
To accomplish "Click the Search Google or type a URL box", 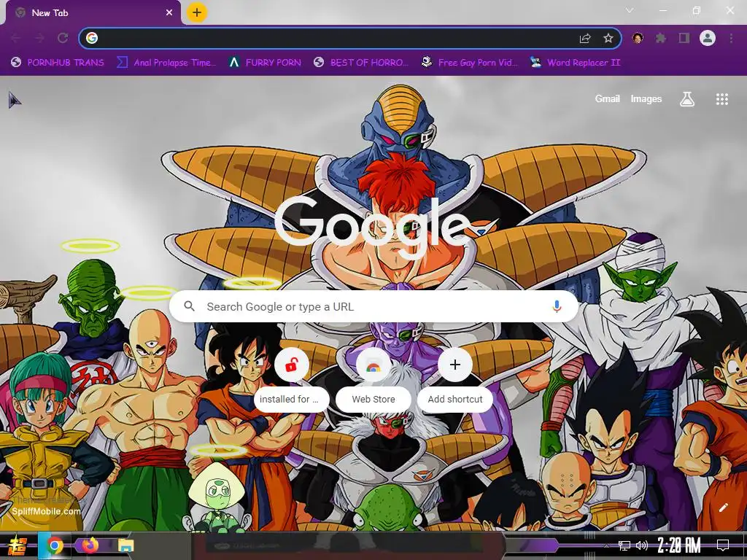I will pos(374,307).
